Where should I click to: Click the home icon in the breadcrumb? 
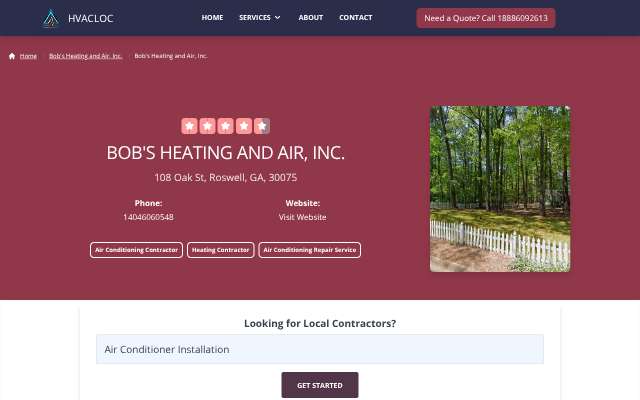pos(12,56)
